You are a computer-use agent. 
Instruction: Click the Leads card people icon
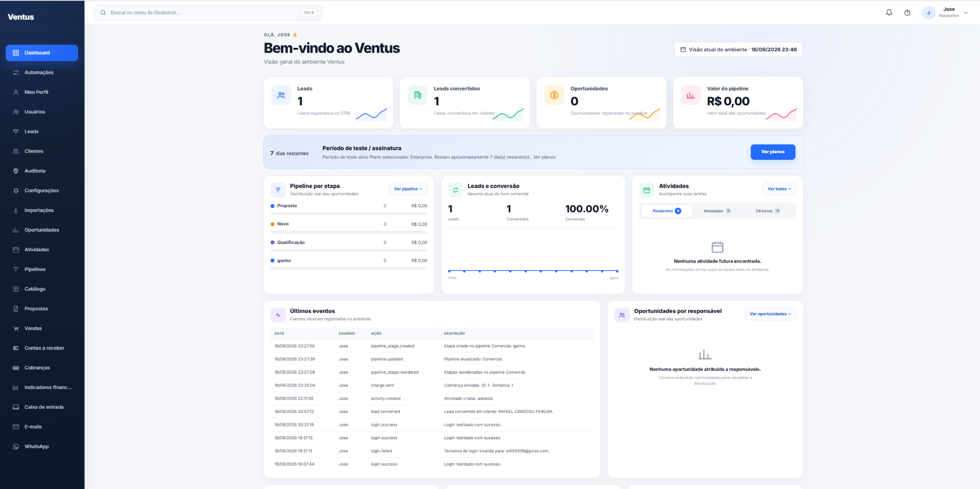point(281,95)
